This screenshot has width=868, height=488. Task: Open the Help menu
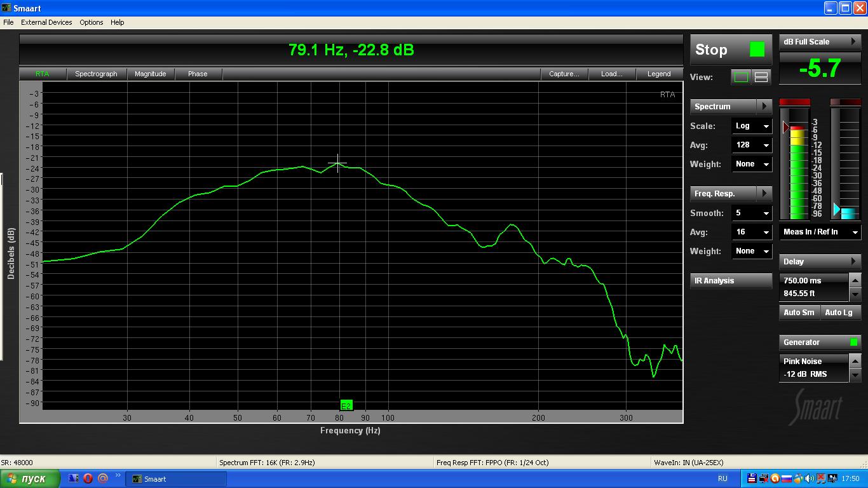(118, 22)
